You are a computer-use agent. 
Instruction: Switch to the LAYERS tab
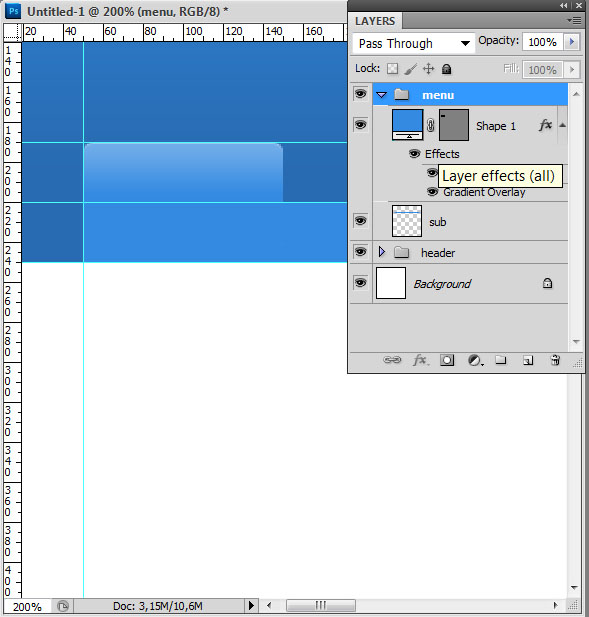click(375, 21)
